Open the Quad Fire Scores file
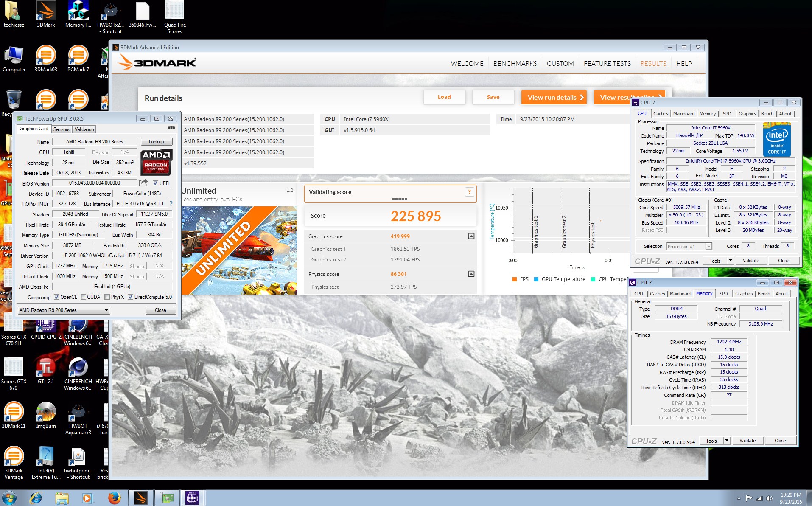This screenshot has height=506, width=812. pyautogui.click(x=175, y=17)
